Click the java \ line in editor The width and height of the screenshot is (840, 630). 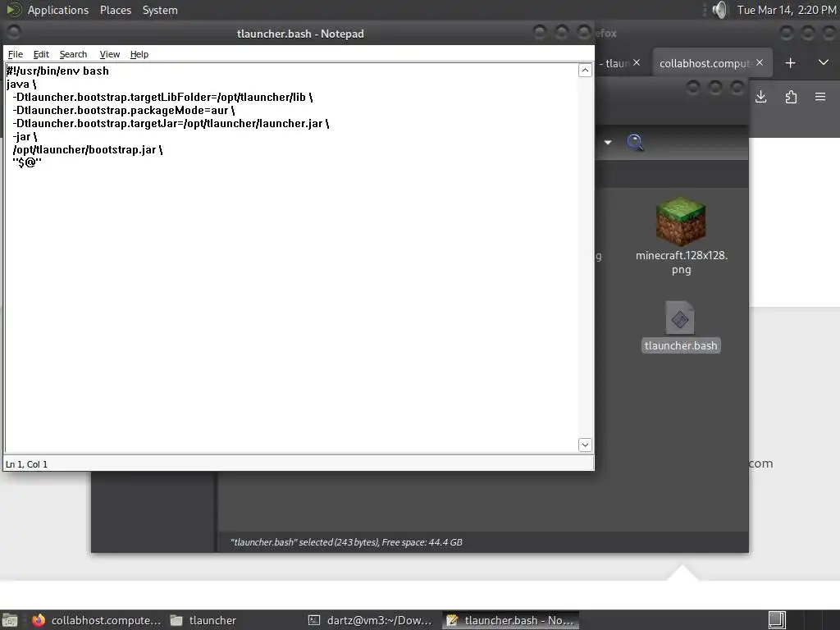[x=21, y=84]
